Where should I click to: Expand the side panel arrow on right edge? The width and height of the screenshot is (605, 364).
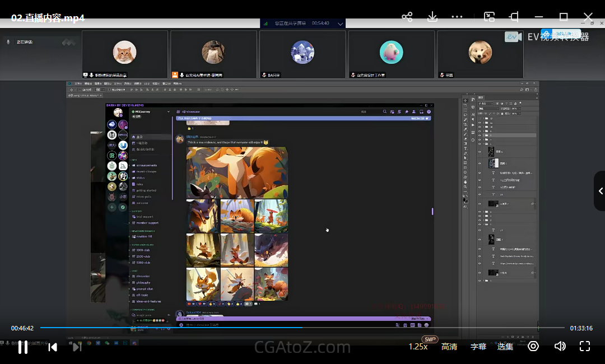coord(601,191)
